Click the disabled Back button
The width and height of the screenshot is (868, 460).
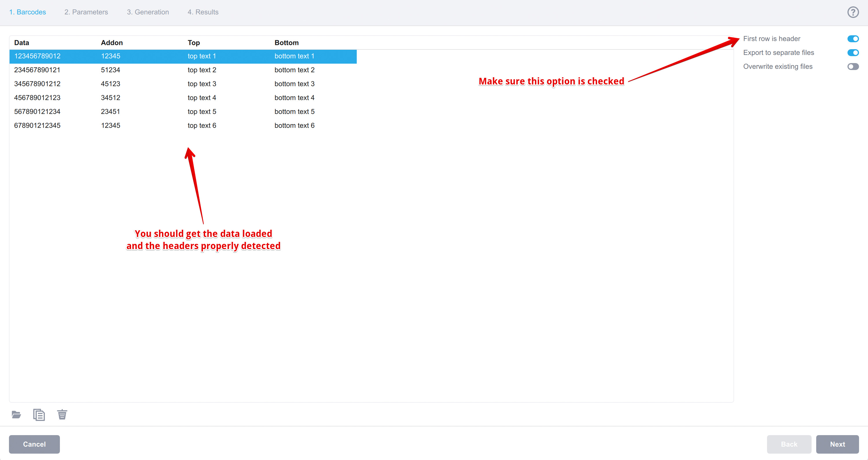[789, 444]
